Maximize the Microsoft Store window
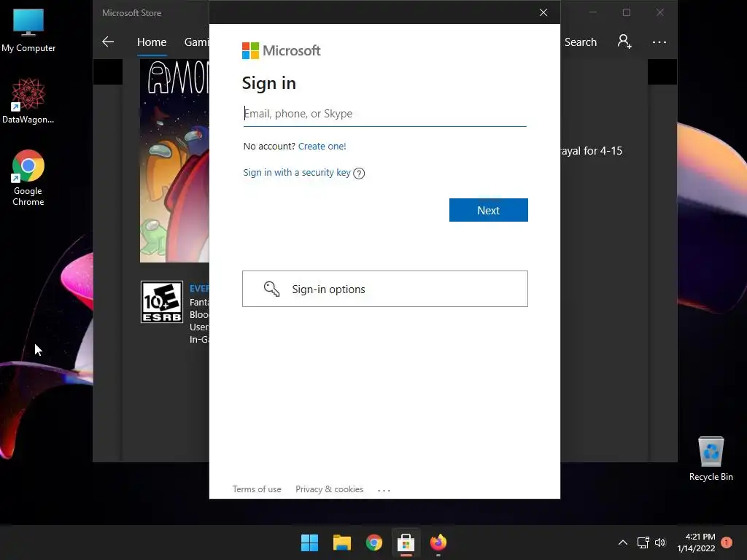Viewport: 747px width, 560px height. click(627, 12)
